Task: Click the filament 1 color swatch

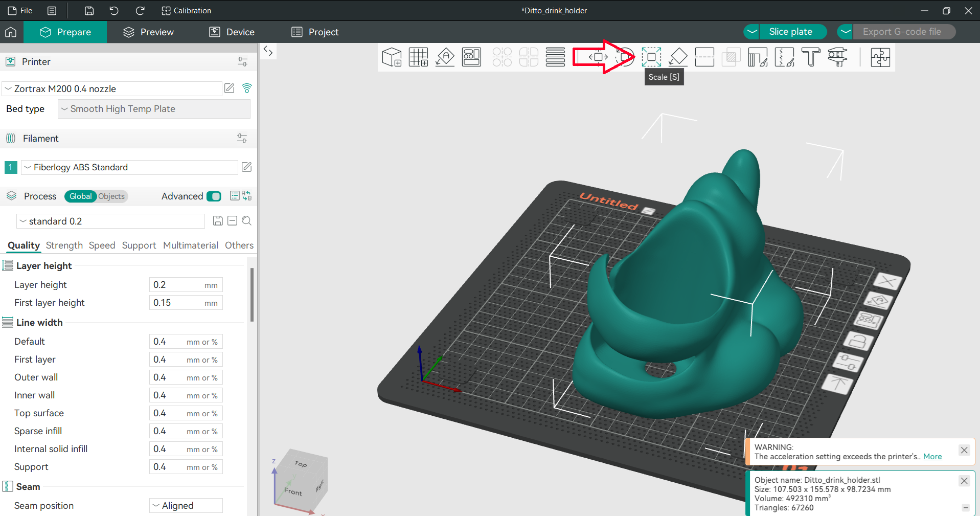Action: (11, 167)
